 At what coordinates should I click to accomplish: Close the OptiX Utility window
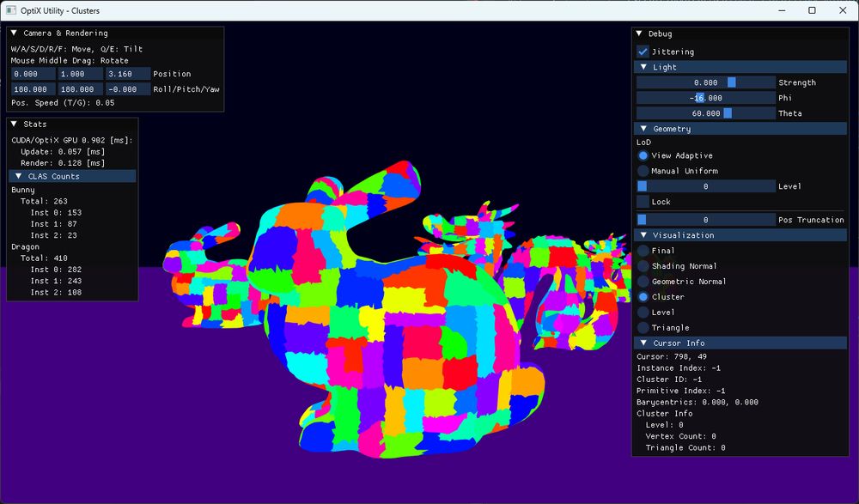[x=843, y=10]
